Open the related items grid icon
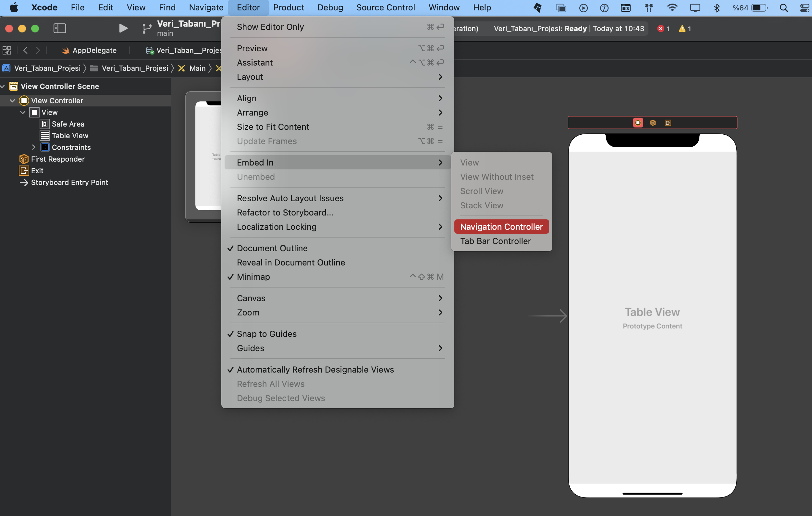Viewport: 812px width, 516px height. tap(7, 50)
